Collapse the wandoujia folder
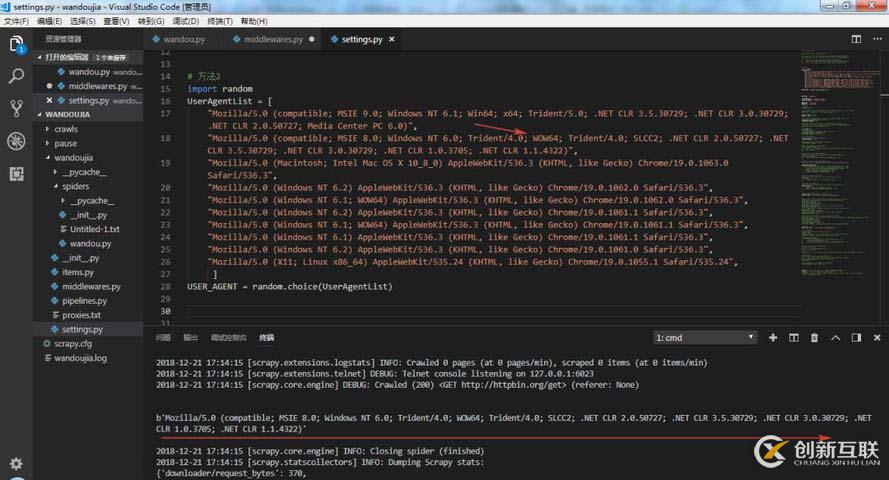The image size is (889, 480). click(x=48, y=158)
